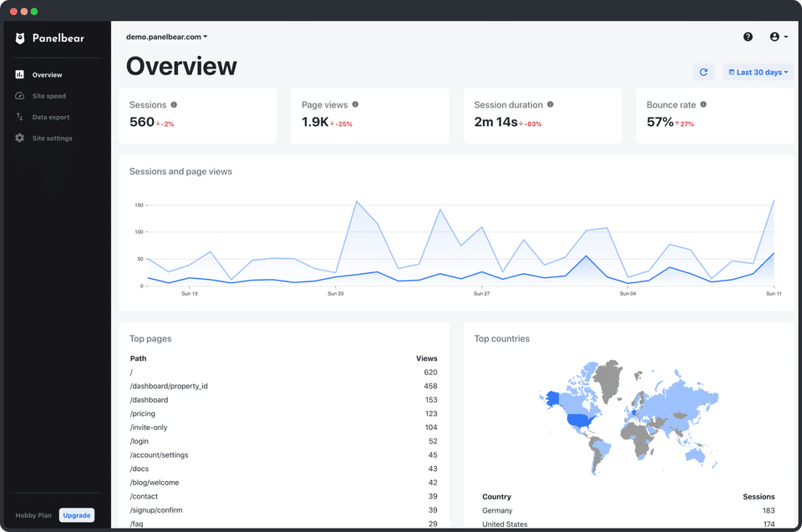Go to Overview in the sidebar

[x=47, y=74]
